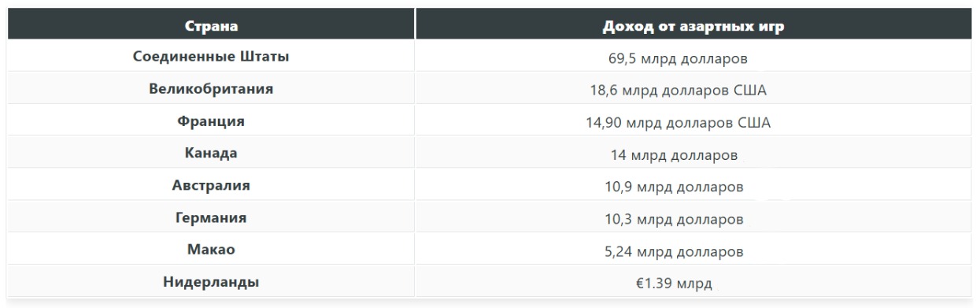Select the 'Нидерланды' country cell

coord(211,282)
